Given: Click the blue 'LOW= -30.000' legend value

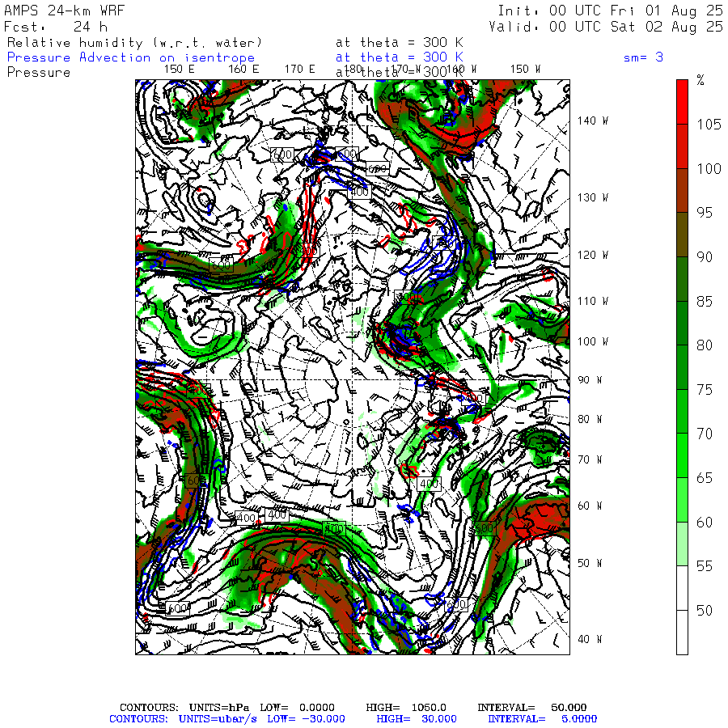Looking at the screenshot, I should pyautogui.click(x=306, y=719).
